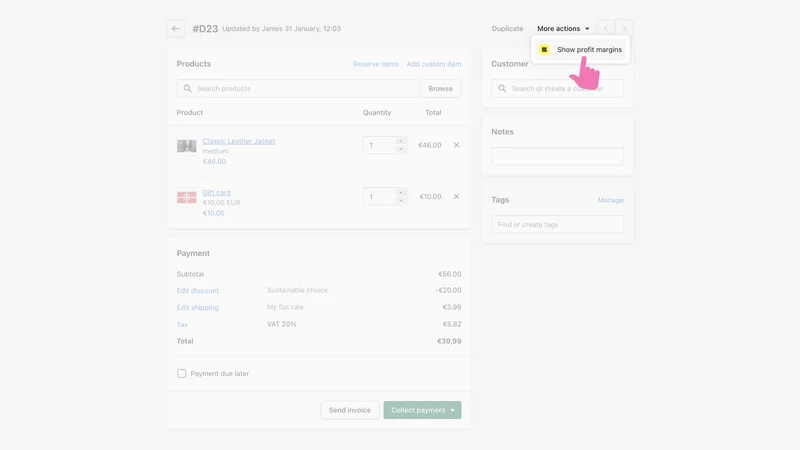The image size is (800, 450).
Task: Click the Edit shipping link
Action: [x=197, y=307]
